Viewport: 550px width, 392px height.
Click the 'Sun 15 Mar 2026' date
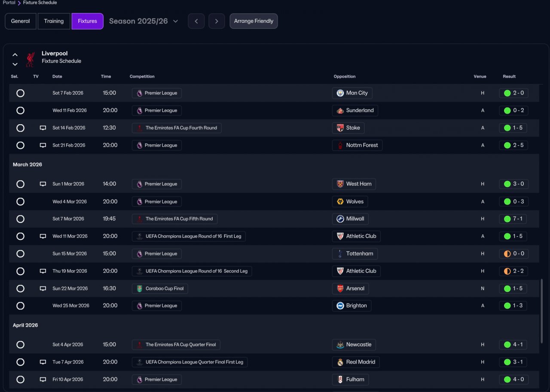coord(70,254)
